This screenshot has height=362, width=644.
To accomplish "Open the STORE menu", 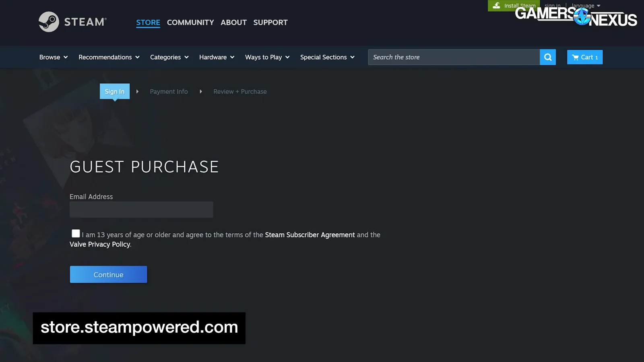I will coord(148,23).
